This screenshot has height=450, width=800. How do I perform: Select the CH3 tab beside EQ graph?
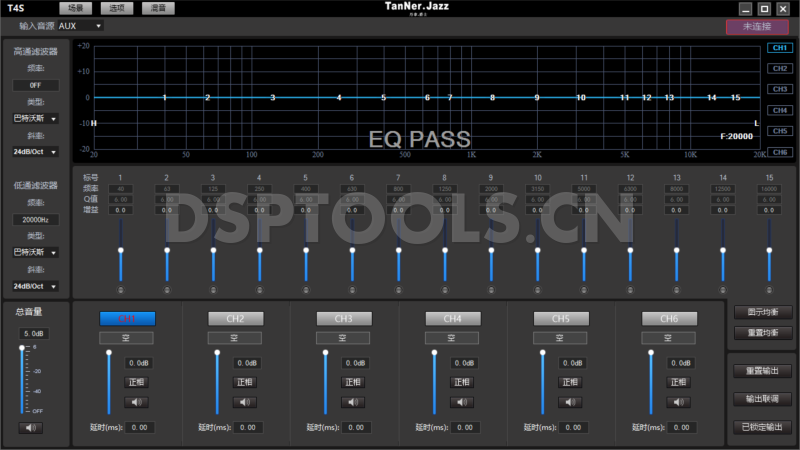click(x=779, y=89)
